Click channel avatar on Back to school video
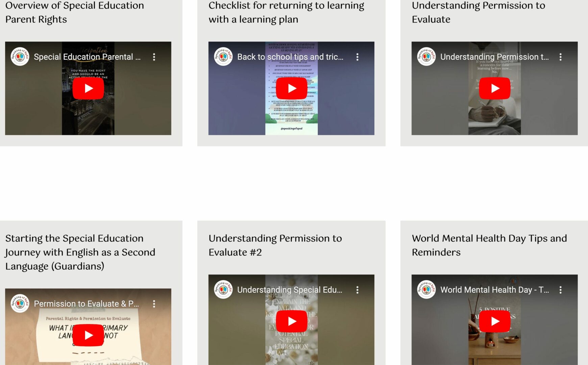 point(223,56)
